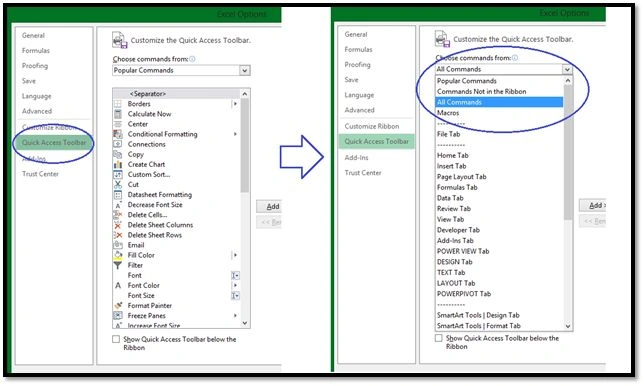Click the right dropdown list scroll-down arrow
The width and height of the screenshot is (644, 386).
[568, 326]
